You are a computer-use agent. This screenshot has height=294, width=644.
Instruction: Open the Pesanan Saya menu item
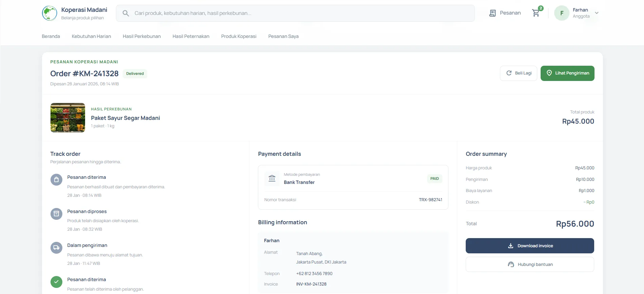(283, 36)
